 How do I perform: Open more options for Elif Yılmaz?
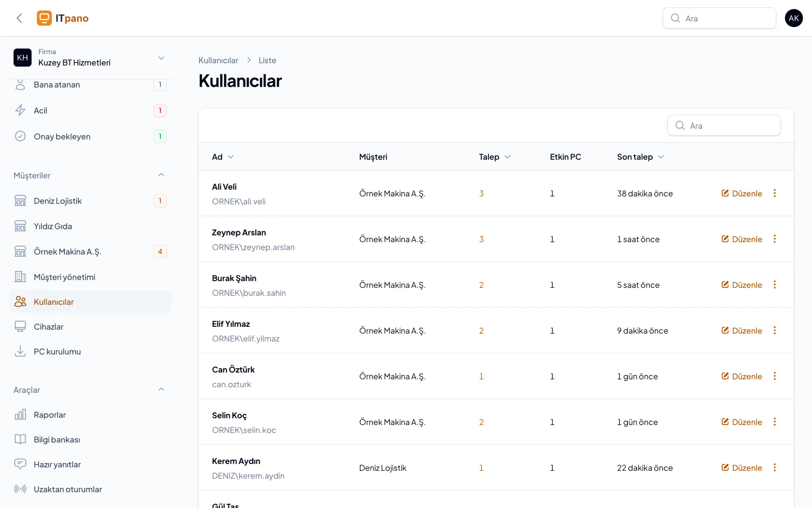pos(774,330)
